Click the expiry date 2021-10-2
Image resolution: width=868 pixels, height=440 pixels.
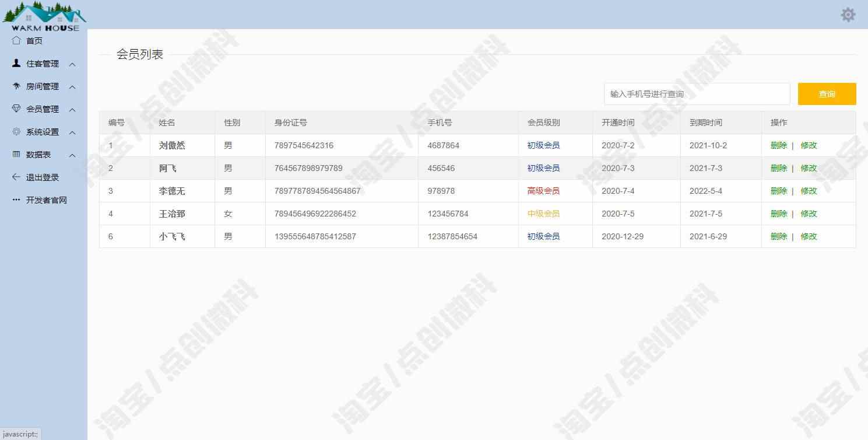point(708,145)
